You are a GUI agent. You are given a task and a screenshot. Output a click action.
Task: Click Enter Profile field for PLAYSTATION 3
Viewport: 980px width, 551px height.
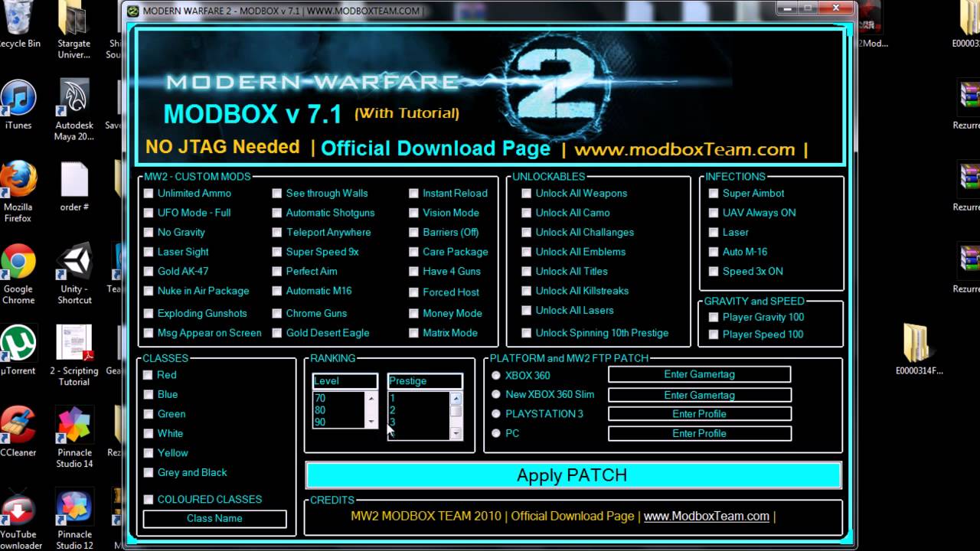click(x=699, y=413)
